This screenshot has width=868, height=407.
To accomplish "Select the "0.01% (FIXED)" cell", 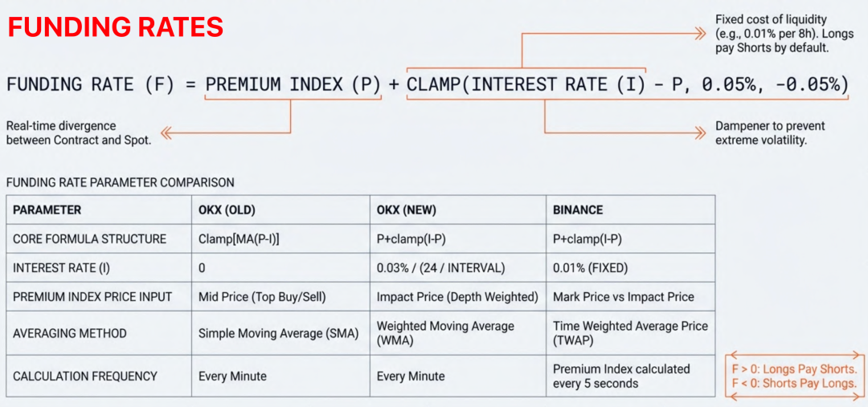I will [x=591, y=268].
